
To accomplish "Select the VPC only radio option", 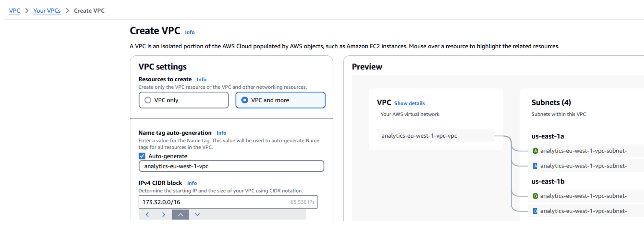I will tap(148, 100).
